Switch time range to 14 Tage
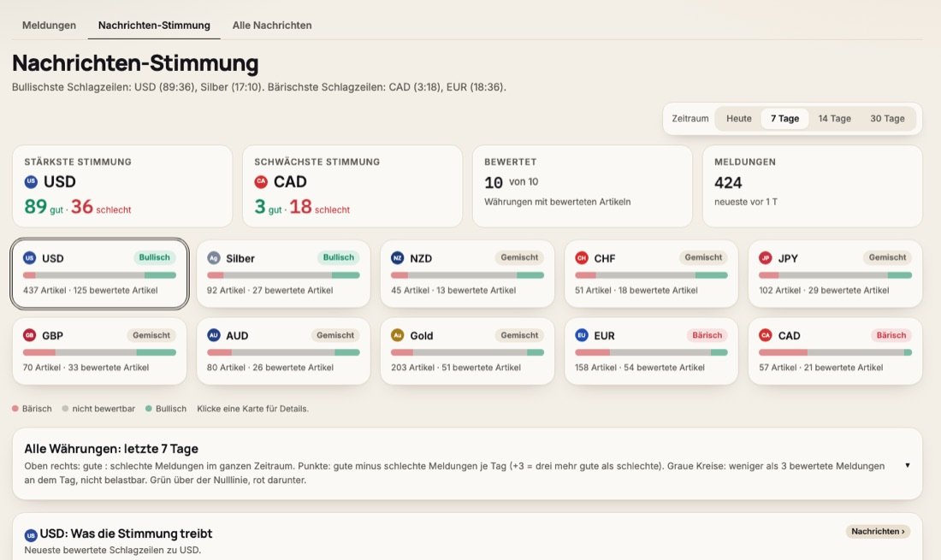Viewport: 941px width, 560px height. 834,119
